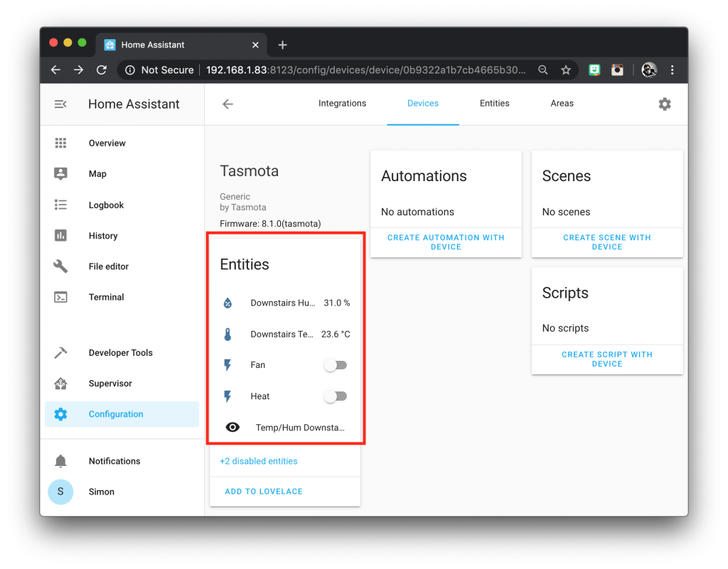Click the Map person icon
Image resolution: width=728 pixels, height=569 pixels.
coord(60,173)
